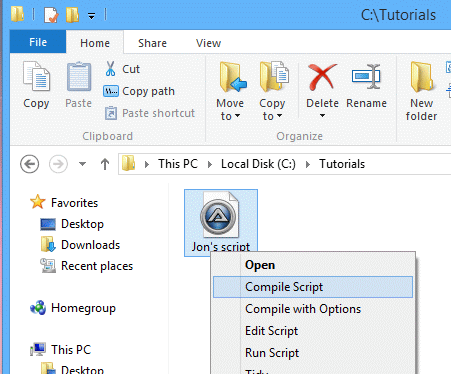
Task: Switch to the Home ribbon tab
Action: tap(95, 43)
